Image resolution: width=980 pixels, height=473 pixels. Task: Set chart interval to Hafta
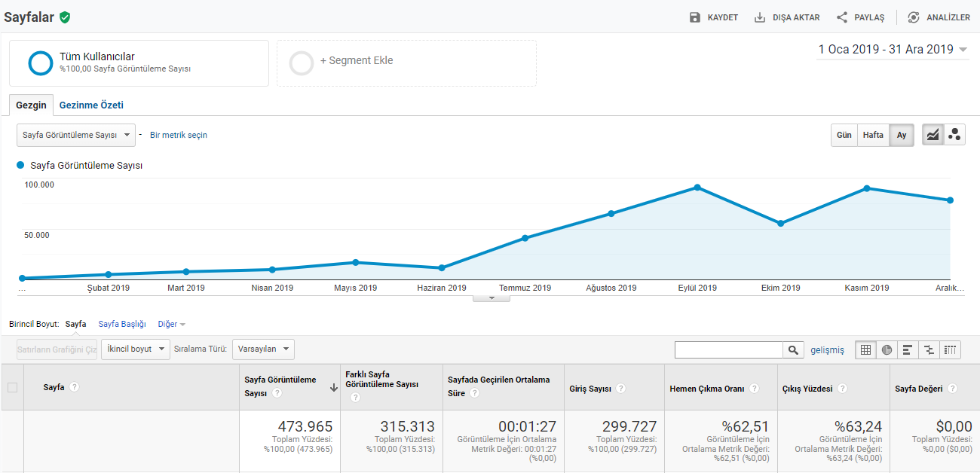874,135
